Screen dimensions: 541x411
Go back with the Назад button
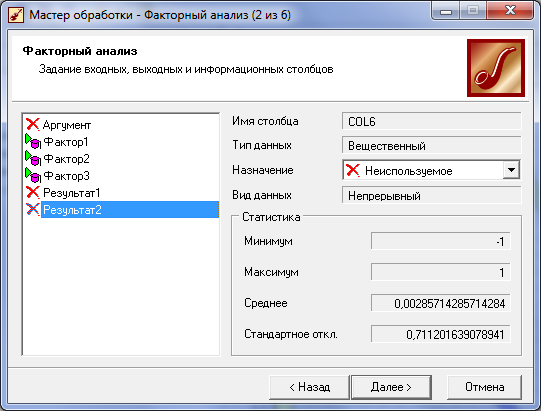point(309,387)
